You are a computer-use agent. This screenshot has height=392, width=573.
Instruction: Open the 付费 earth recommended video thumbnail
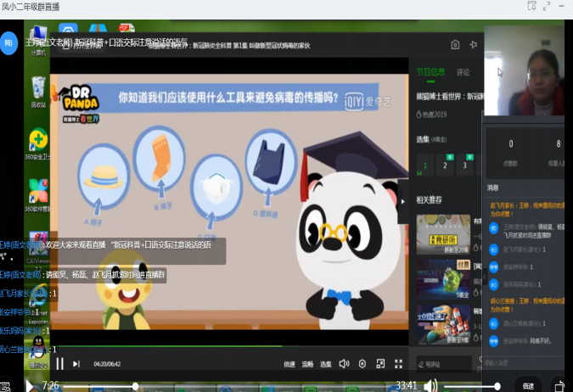coord(443,279)
